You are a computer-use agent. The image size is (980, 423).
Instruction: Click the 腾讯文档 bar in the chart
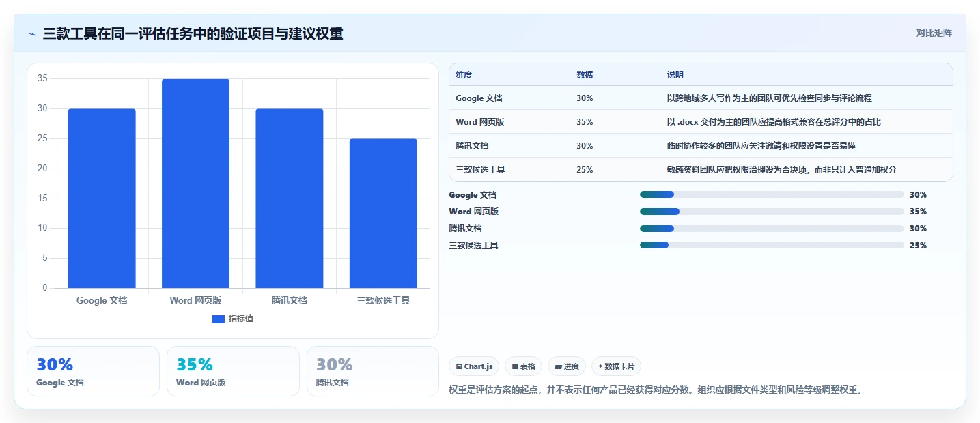pos(290,199)
